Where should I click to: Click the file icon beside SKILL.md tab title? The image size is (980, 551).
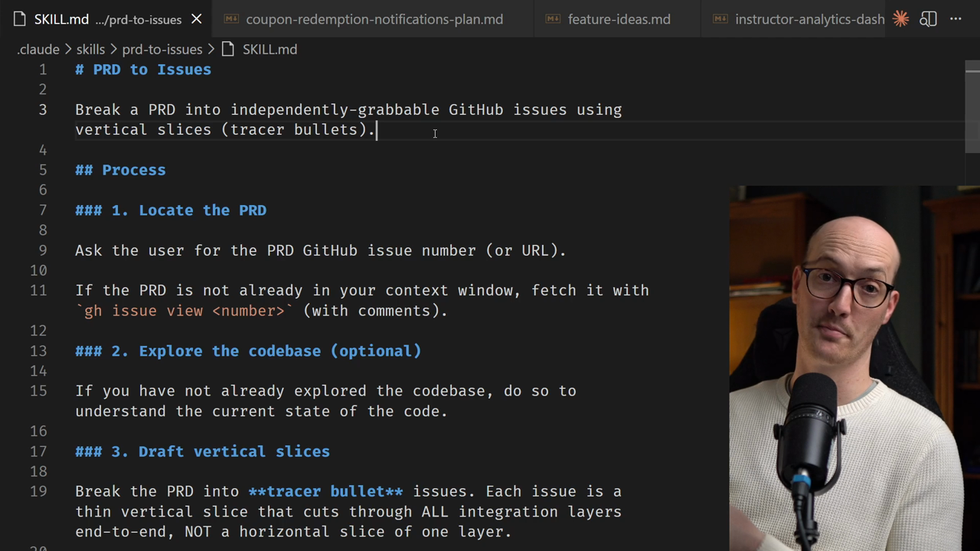click(x=20, y=19)
